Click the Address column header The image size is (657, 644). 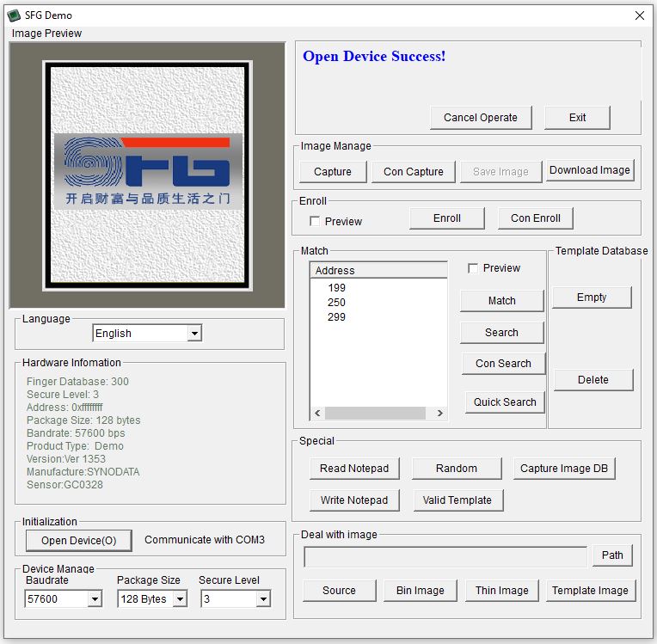point(378,270)
